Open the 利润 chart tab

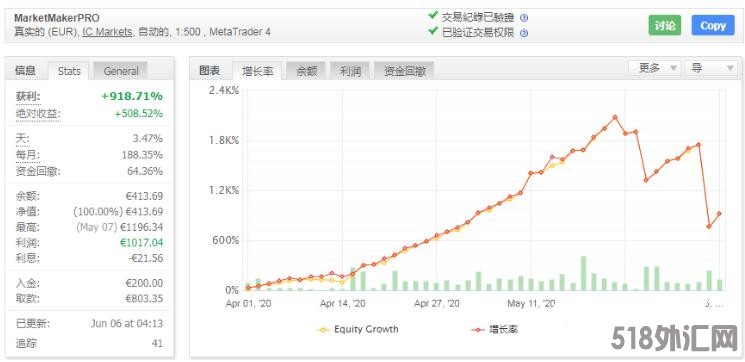(x=350, y=71)
